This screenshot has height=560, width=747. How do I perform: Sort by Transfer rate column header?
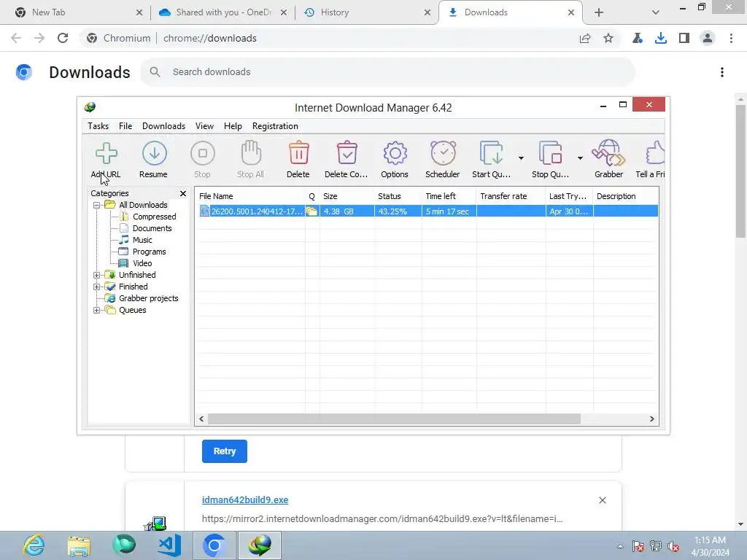(511, 196)
